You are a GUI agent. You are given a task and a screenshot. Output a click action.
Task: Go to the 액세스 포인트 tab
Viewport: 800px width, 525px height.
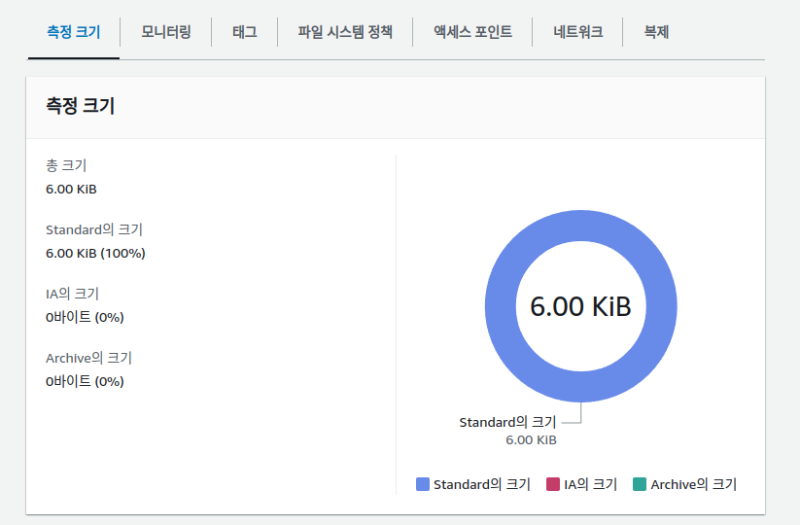pos(473,32)
